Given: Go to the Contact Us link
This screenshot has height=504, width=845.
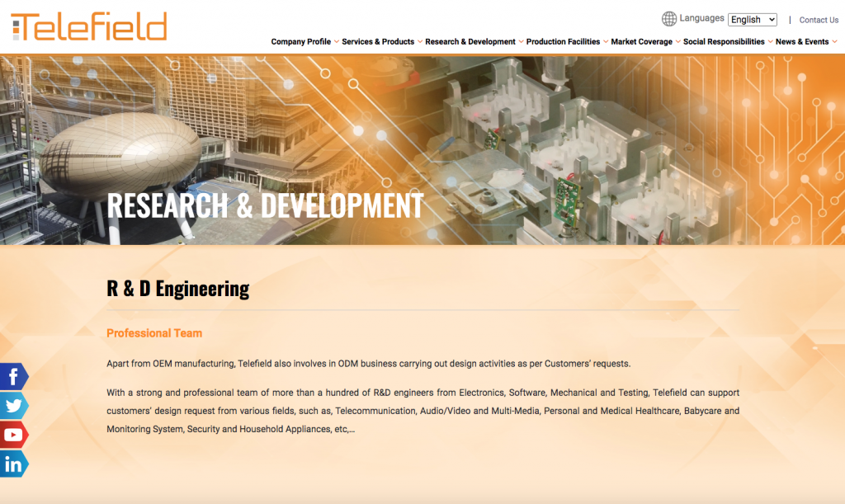Looking at the screenshot, I should 819,20.
